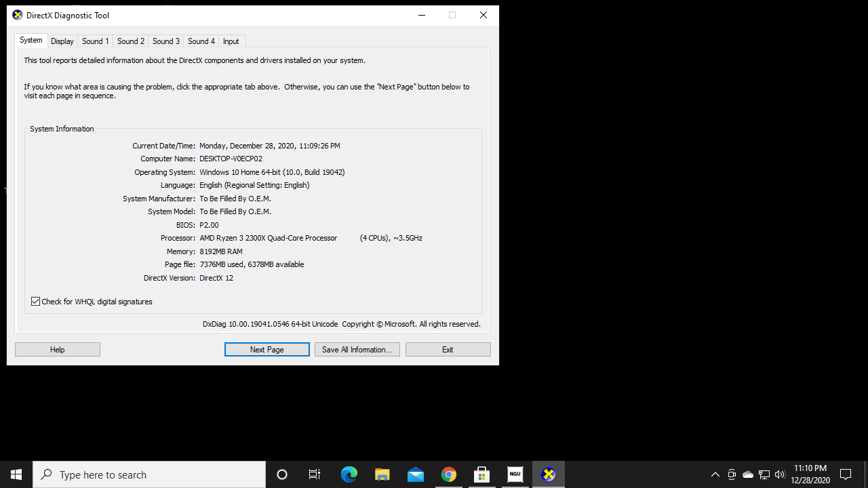Click computer name DESKTOP-V0ECP02 text

[x=231, y=159]
